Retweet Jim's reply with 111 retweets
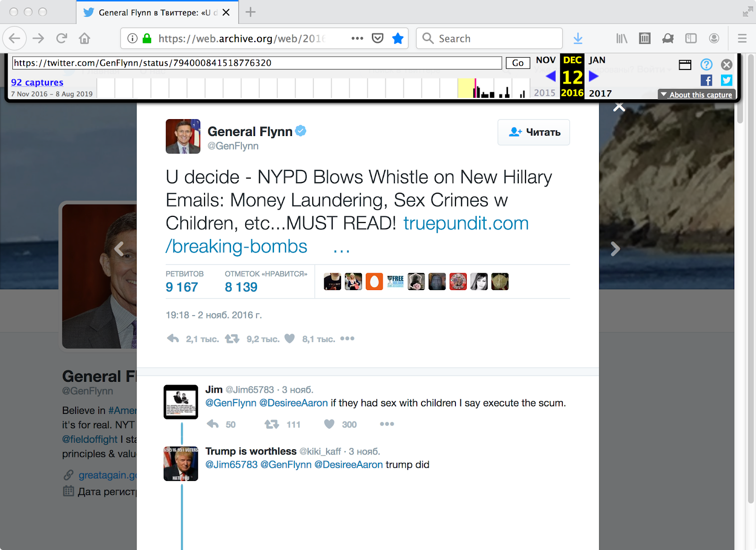This screenshot has width=756, height=550. click(x=272, y=424)
